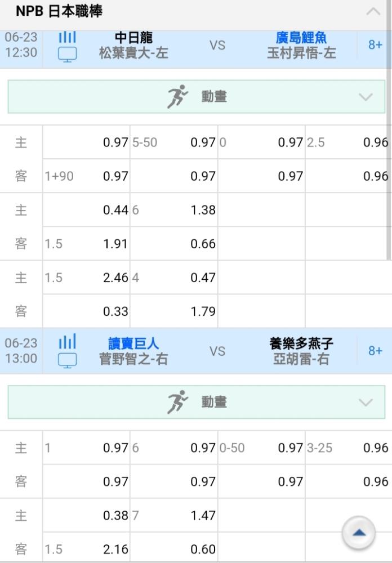Screen dimensions: 392x563
Task: Open statistics chart icon for 中日龍 match
Action: click(x=67, y=37)
